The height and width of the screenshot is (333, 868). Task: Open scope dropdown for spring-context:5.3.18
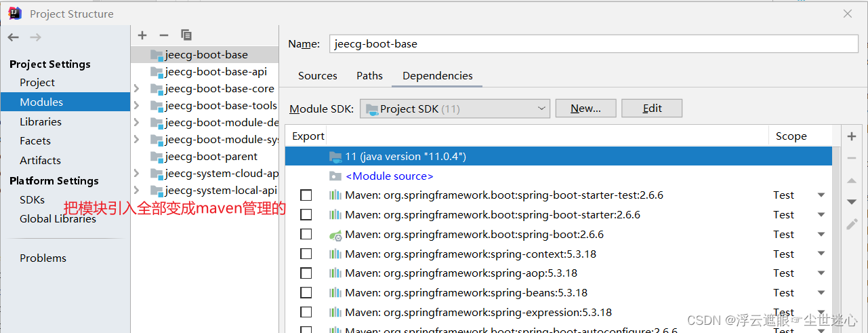coord(821,254)
